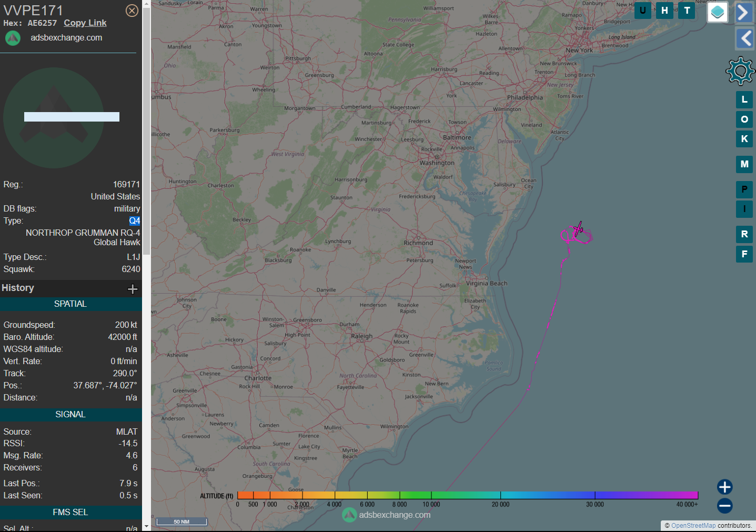Toggle the P map button
Image resolution: width=756 pixels, height=532 pixels.
(x=744, y=189)
